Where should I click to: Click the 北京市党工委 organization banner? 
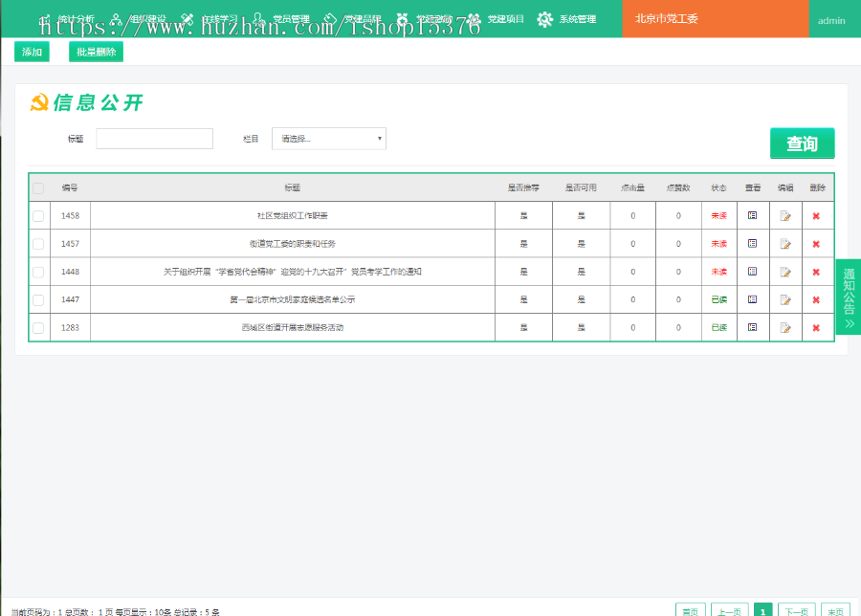(715, 19)
